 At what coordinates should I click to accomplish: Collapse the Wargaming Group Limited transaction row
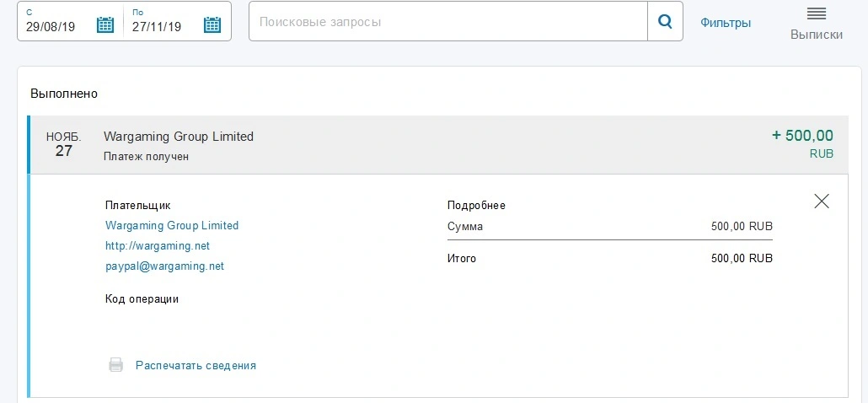[438, 145]
